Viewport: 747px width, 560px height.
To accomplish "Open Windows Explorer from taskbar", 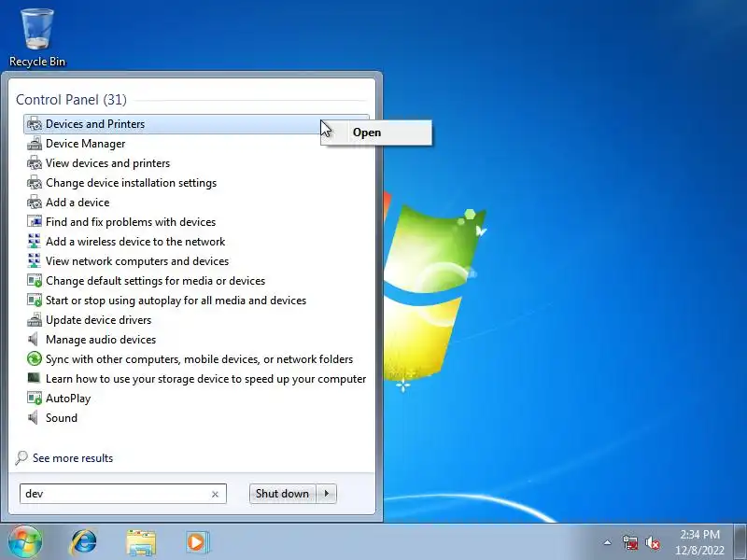I will (141, 542).
